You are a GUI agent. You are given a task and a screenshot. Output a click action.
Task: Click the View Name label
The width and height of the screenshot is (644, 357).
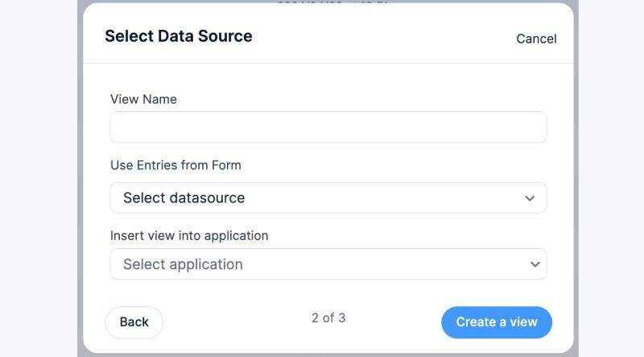point(143,99)
